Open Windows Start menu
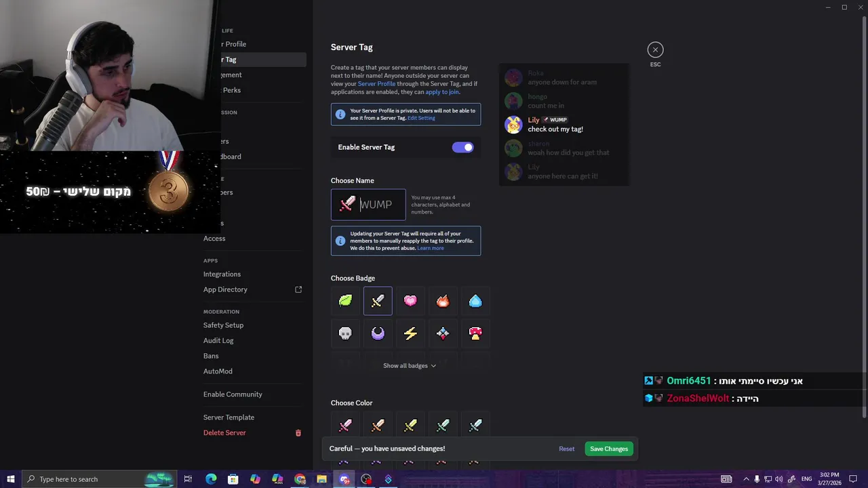Image resolution: width=868 pixels, height=488 pixels. tap(10, 479)
